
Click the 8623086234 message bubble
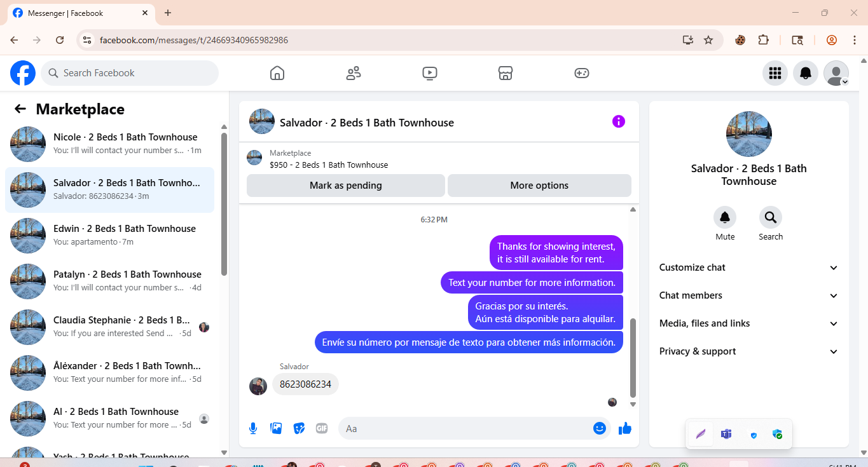(x=306, y=384)
